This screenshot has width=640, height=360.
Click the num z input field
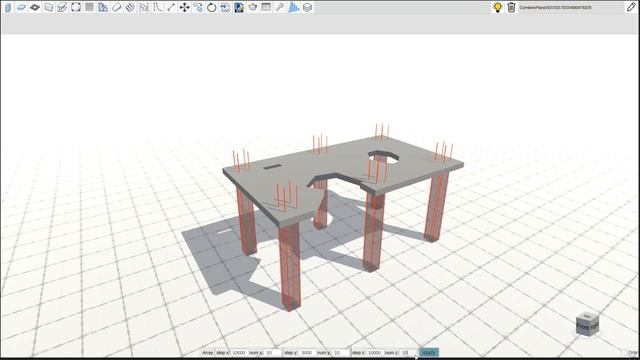[x=409, y=353]
